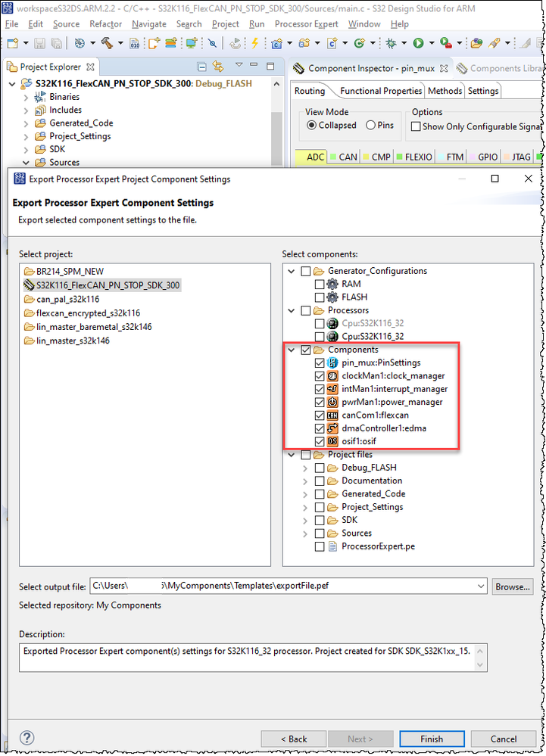Click the gear icon beside FLASH configuration

coord(332,297)
